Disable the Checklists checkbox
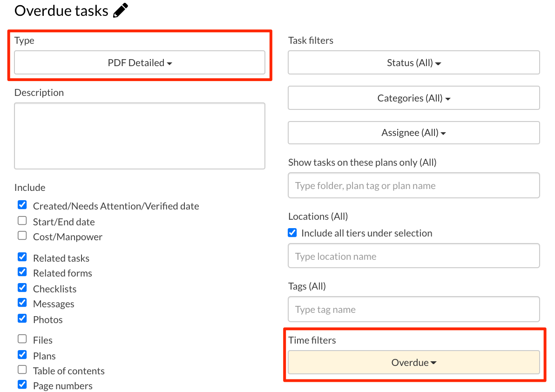The width and height of the screenshot is (555, 392). coord(22,288)
